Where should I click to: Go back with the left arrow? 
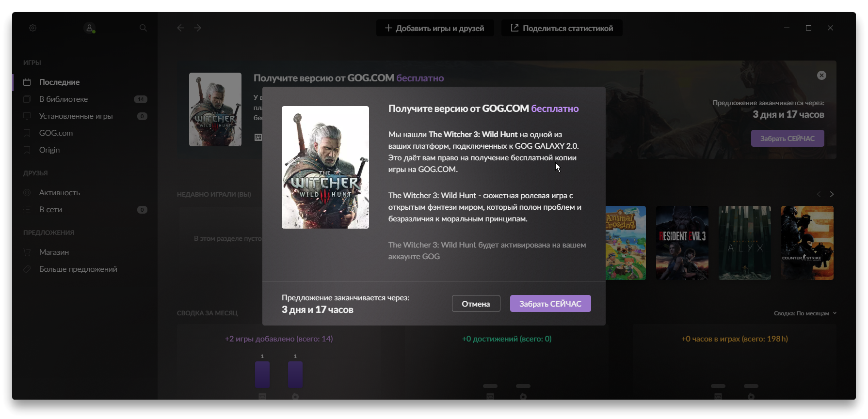pyautogui.click(x=181, y=28)
